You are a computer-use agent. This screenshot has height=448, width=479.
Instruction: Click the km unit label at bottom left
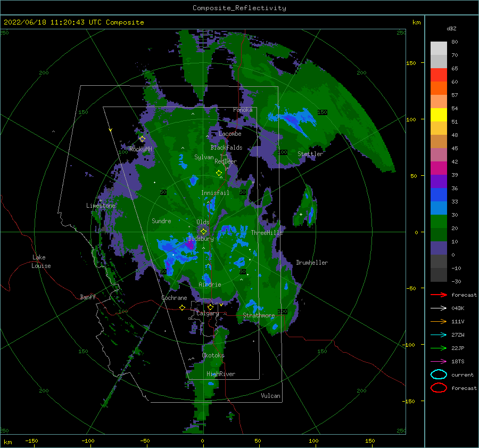click(x=8, y=442)
